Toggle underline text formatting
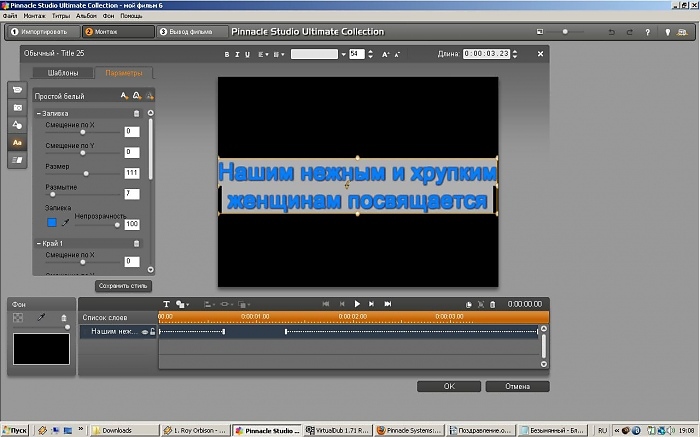The width and height of the screenshot is (700, 437). pos(247,54)
